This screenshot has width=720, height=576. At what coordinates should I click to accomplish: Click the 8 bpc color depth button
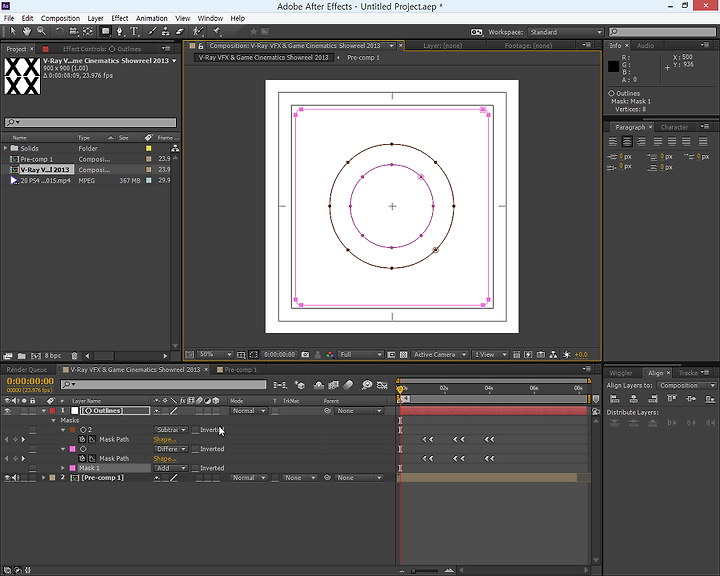(x=52, y=356)
